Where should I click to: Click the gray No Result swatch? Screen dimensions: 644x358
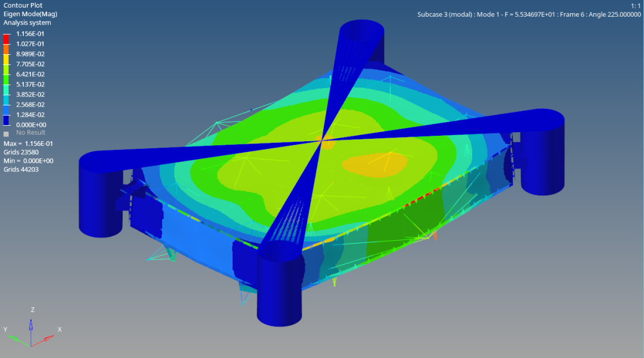[6, 133]
